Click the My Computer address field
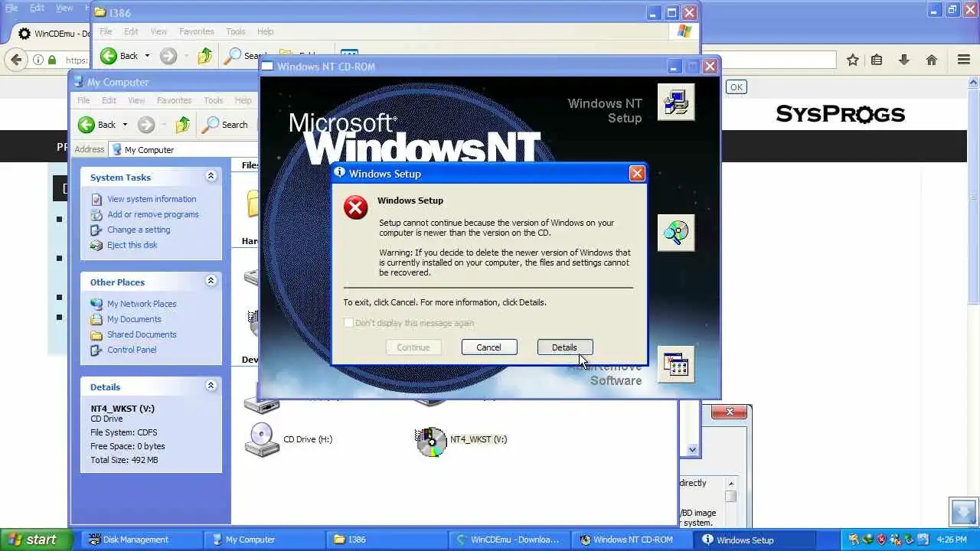The image size is (980, 551). click(184, 150)
